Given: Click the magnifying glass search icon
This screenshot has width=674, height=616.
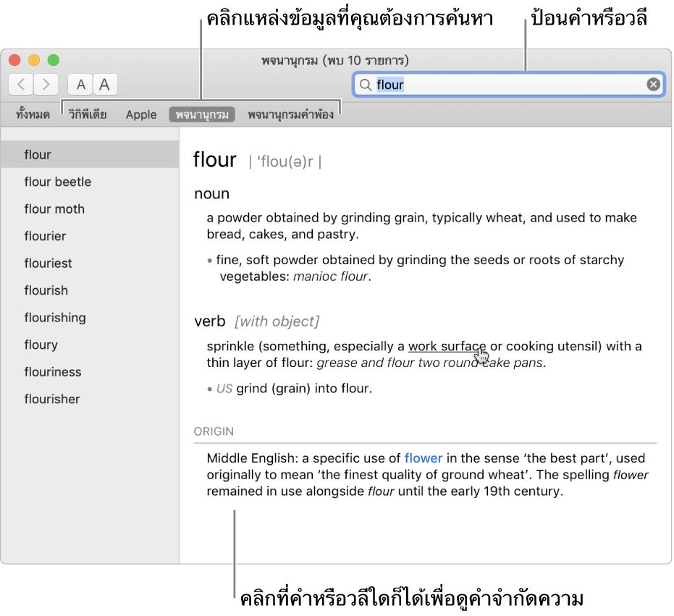Looking at the screenshot, I should (x=366, y=85).
